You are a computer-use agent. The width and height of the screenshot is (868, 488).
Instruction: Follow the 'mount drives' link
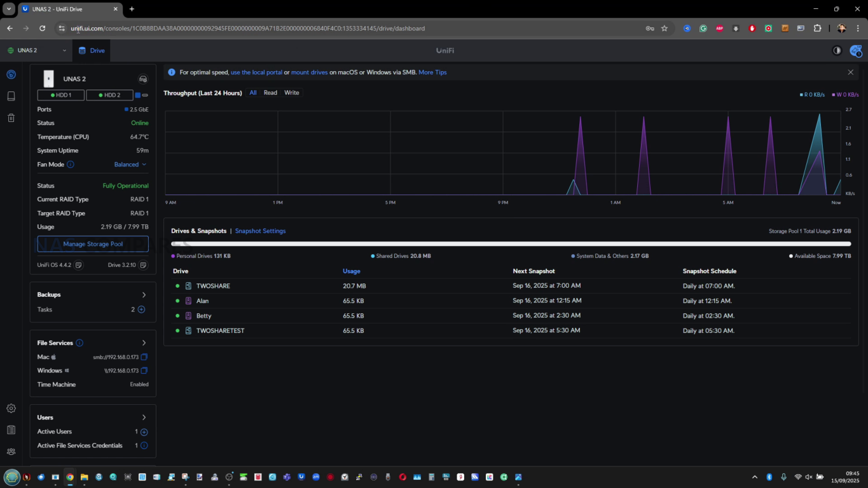(x=310, y=72)
